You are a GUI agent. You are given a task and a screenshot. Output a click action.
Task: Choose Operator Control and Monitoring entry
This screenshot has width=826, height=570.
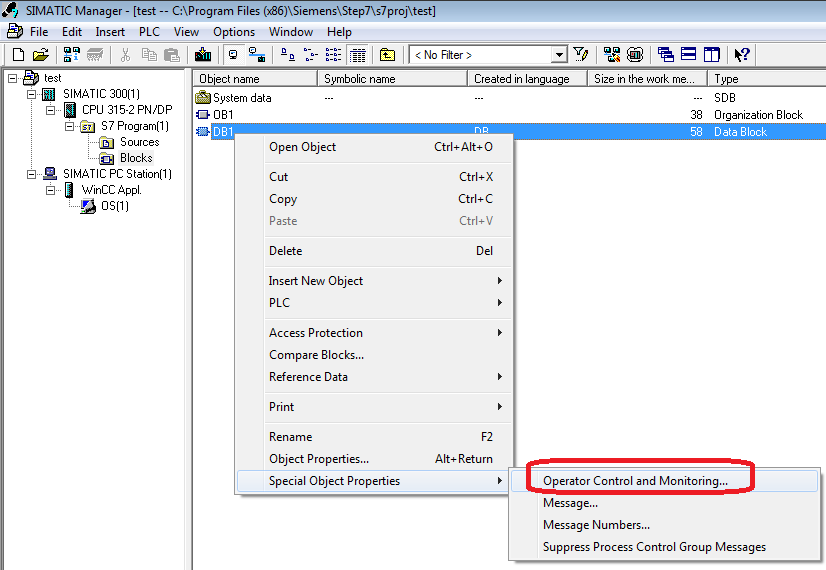click(x=664, y=481)
